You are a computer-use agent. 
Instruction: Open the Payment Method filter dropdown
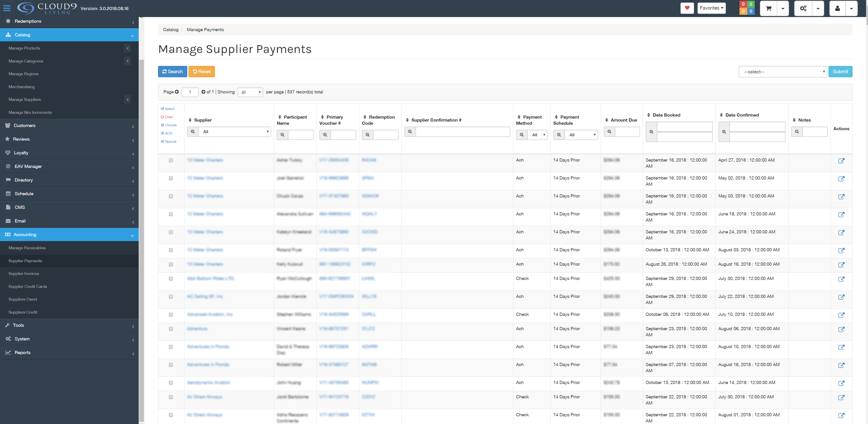(537, 135)
